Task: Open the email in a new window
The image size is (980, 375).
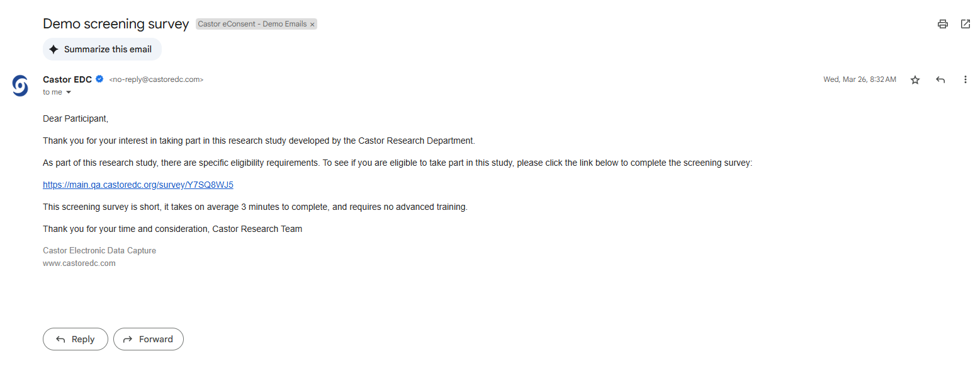Action: click(965, 24)
